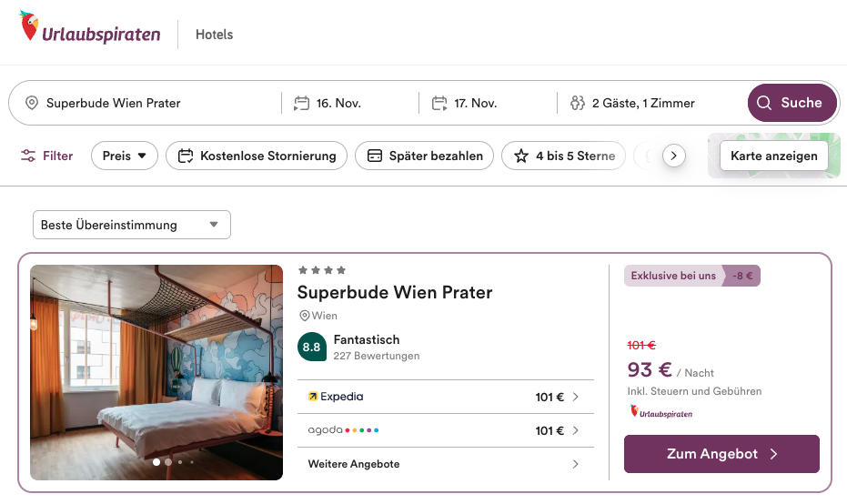Image resolution: width=847 pixels, height=504 pixels.
Task: Open the Preis dropdown
Action: tap(125, 156)
